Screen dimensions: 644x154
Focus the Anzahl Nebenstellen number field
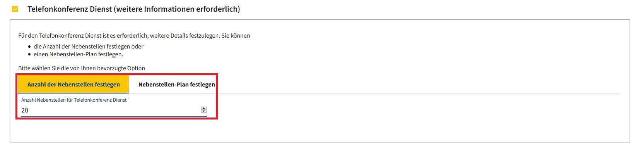114,110
